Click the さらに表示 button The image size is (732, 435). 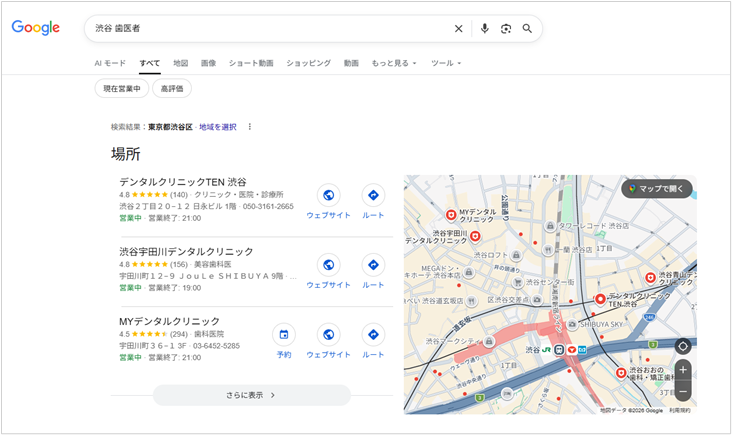click(x=252, y=395)
